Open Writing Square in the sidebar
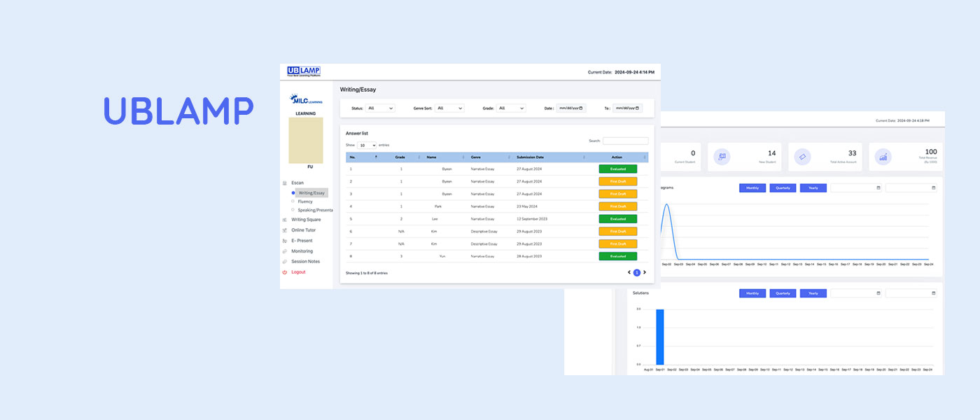Image resolution: width=980 pixels, height=420 pixels. (x=306, y=220)
